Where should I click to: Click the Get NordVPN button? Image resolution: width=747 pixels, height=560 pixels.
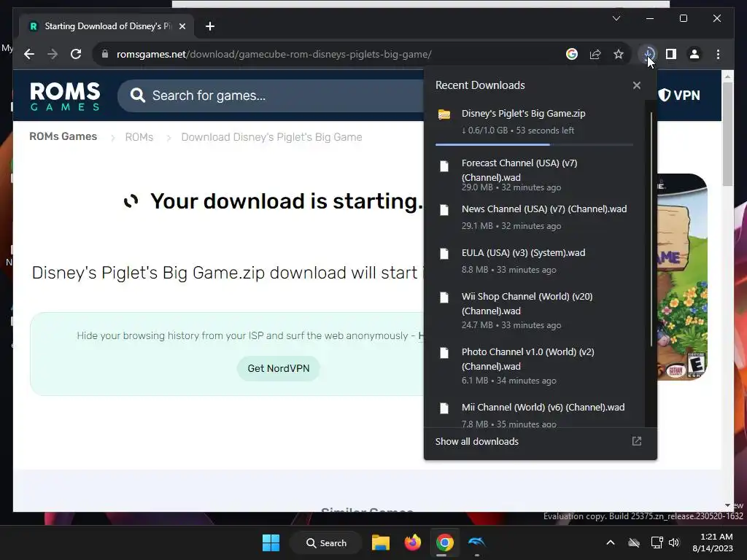[278, 368]
